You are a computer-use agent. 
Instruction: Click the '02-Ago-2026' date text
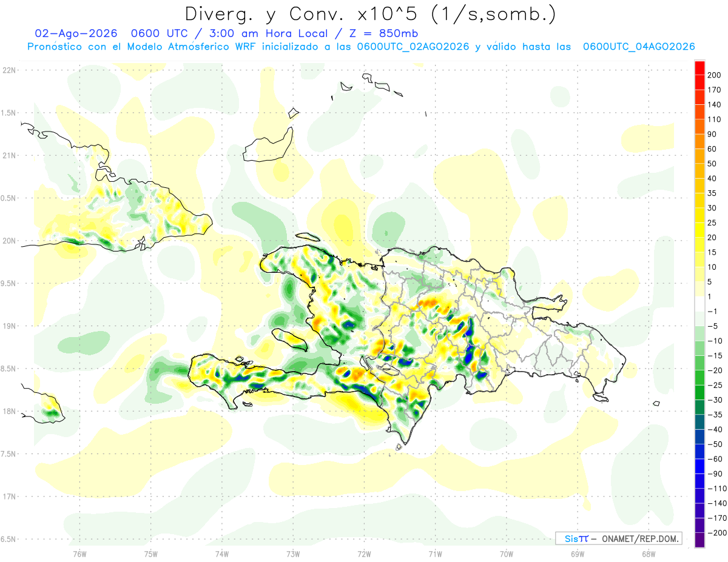coord(75,33)
